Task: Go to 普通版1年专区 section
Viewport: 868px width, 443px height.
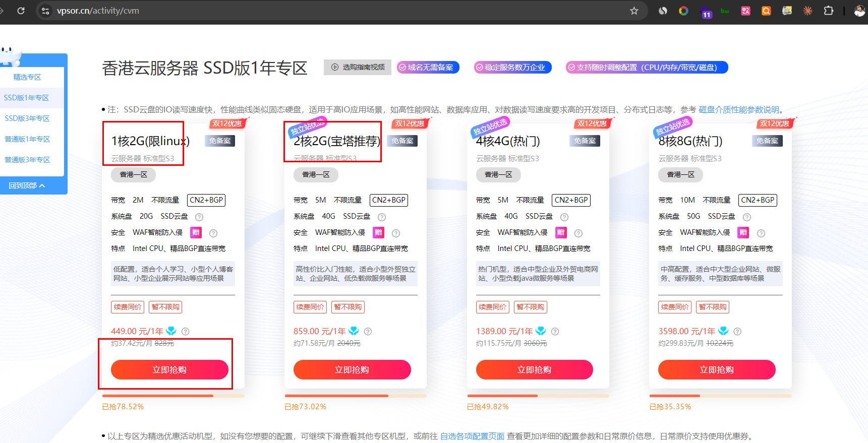Action: coord(27,139)
